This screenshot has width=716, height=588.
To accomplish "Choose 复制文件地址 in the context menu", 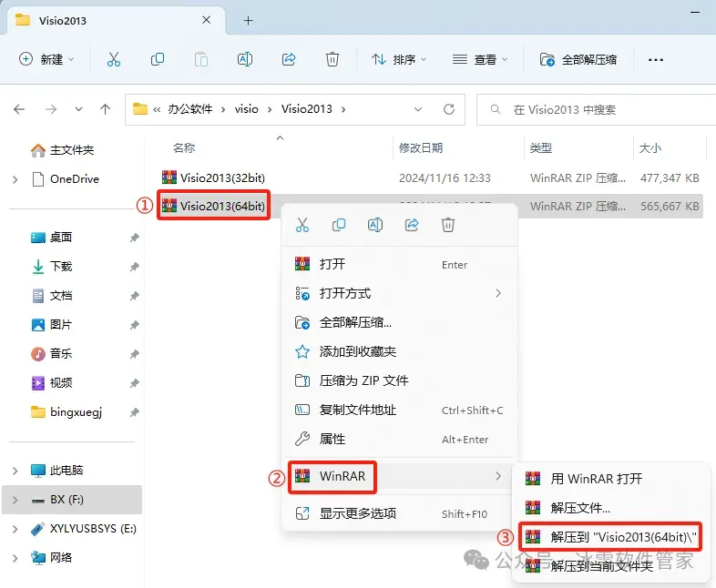I will (x=400, y=410).
